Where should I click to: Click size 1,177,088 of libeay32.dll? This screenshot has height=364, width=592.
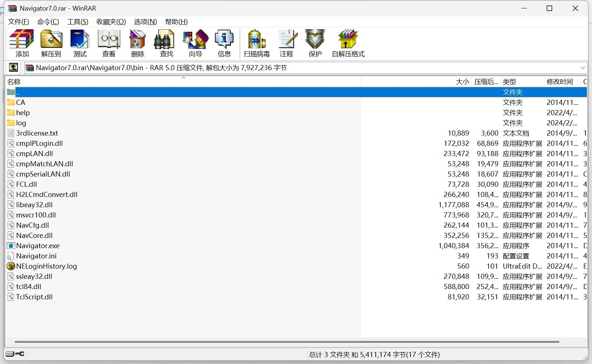tap(454, 205)
